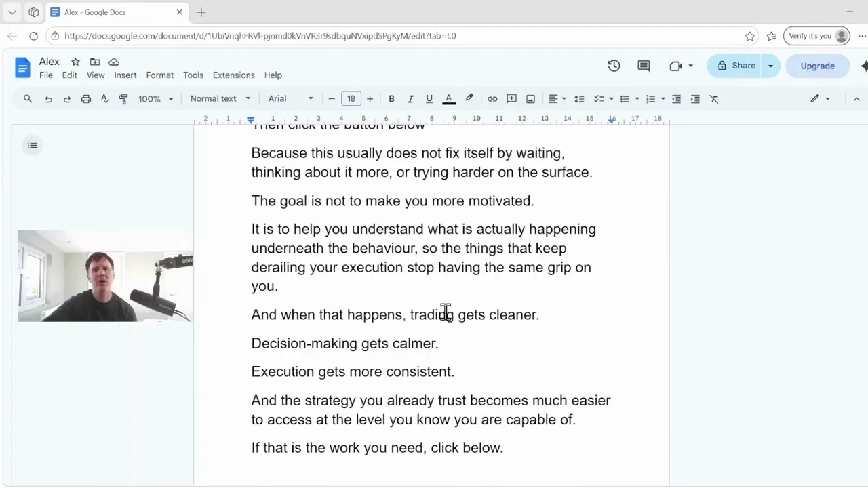Move document to a folder
The image size is (868, 488).
click(95, 62)
